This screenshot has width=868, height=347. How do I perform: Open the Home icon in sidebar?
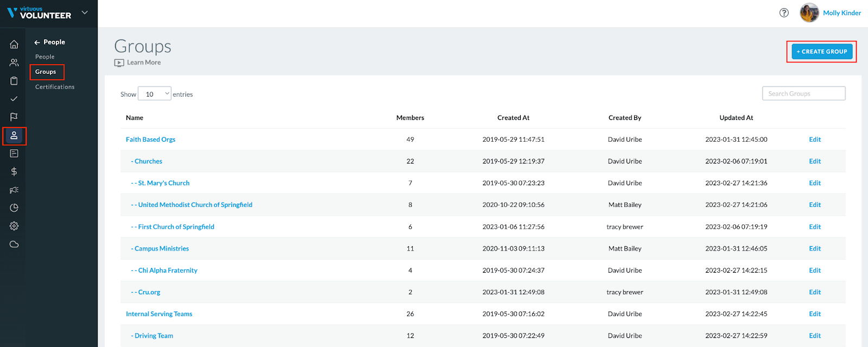click(x=14, y=45)
